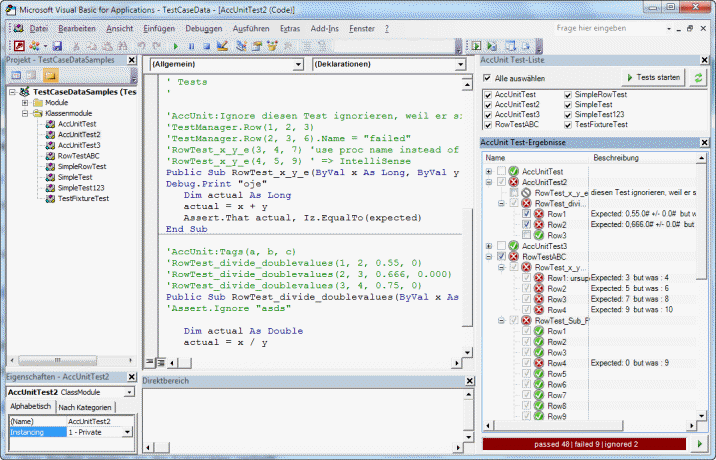Switch to the 'Nach Kategorien' tab

click(x=86, y=407)
